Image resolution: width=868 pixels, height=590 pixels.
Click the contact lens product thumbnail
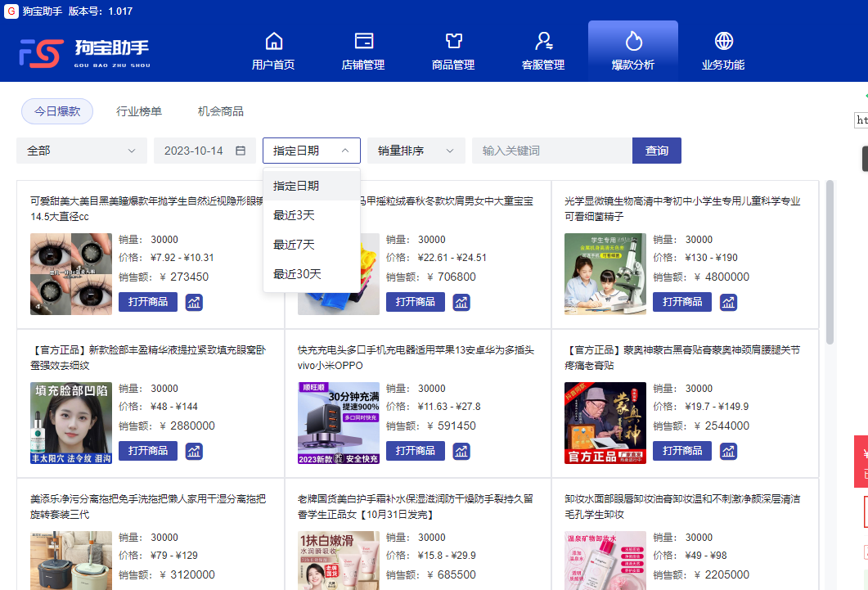71,274
